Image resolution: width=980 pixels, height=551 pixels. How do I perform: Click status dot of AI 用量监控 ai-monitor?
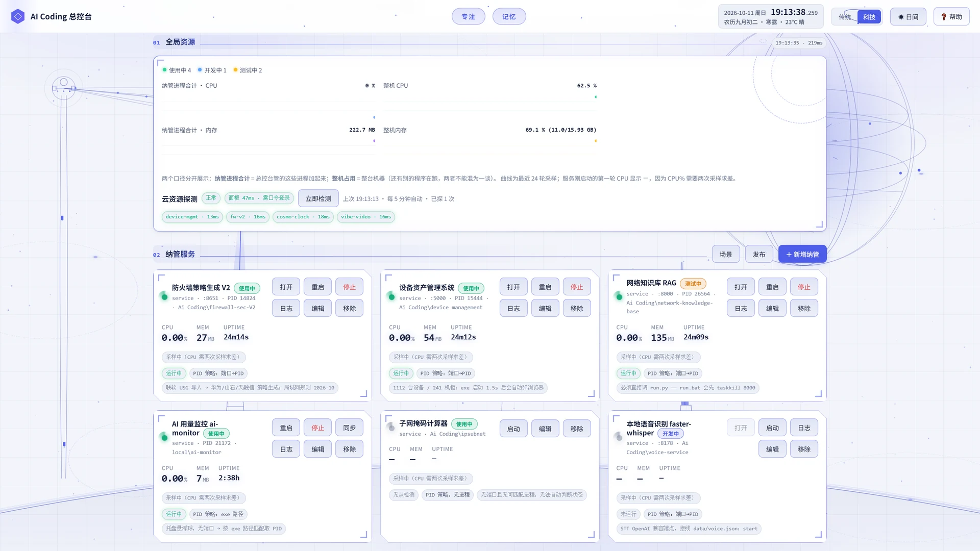[164, 437]
